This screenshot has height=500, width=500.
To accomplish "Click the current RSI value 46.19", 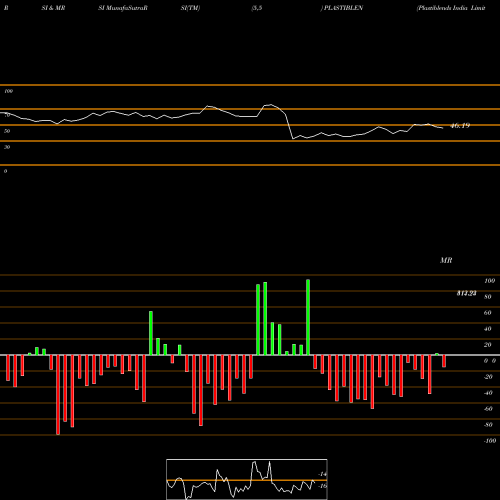I will (460, 126).
